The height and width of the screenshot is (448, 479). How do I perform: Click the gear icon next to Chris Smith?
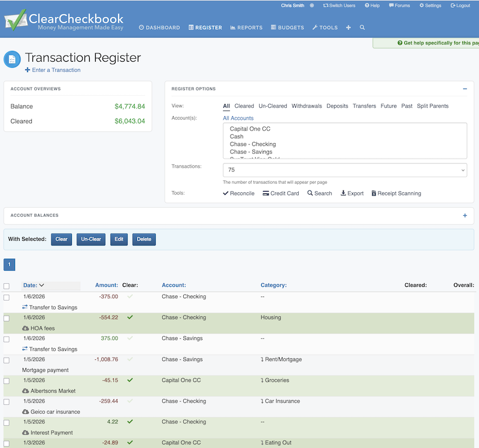tap(311, 5)
